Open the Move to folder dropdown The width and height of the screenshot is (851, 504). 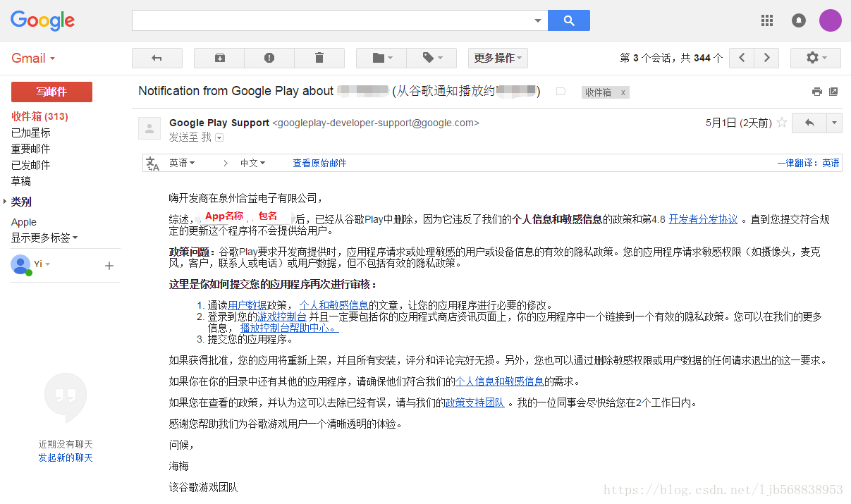click(381, 58)
